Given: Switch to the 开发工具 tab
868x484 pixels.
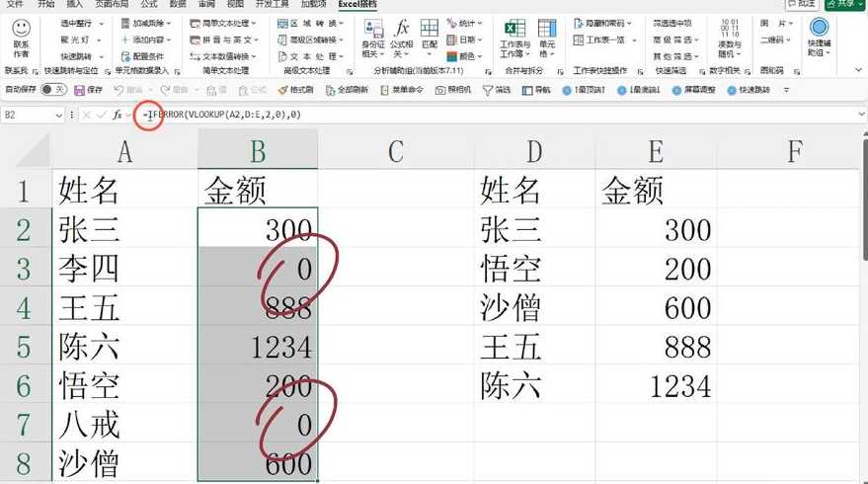Looking at the screenshot, I should [x=272, y=4].
